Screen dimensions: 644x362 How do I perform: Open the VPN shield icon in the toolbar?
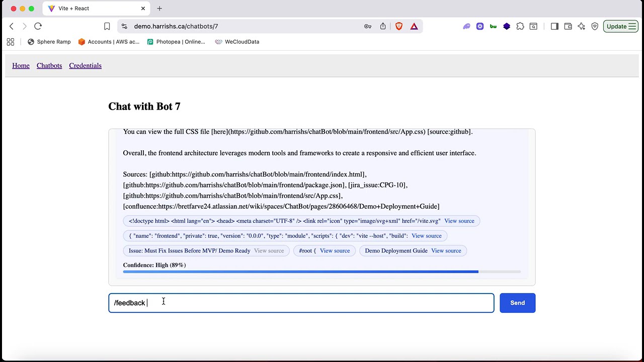tap(595, 26)
